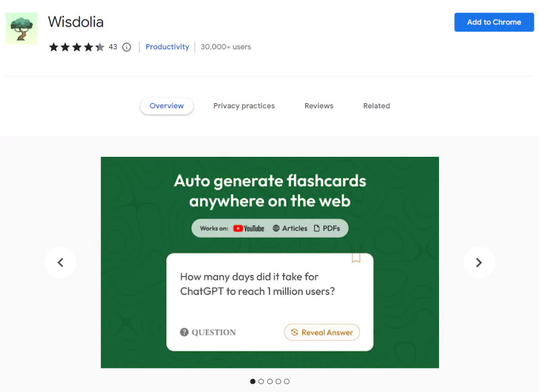Open the Productivity category link
The width and height of the screenshot is (539, 392).
point(167,47)
